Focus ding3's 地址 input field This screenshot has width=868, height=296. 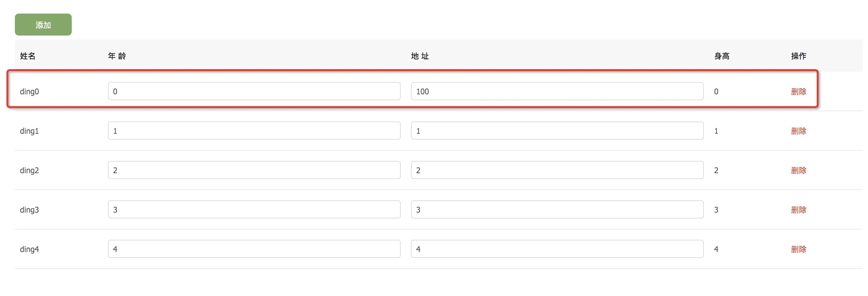pos(557,210)
